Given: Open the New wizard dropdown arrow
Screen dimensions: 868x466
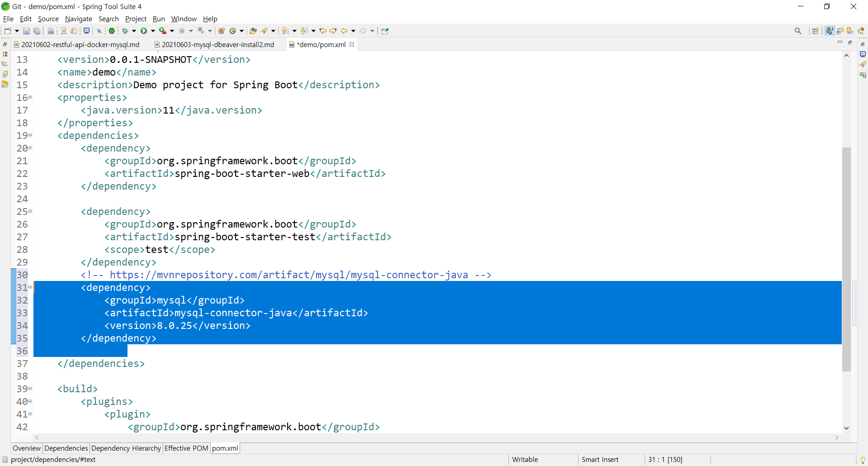Looking at the screenshot, I should point(17,31).
